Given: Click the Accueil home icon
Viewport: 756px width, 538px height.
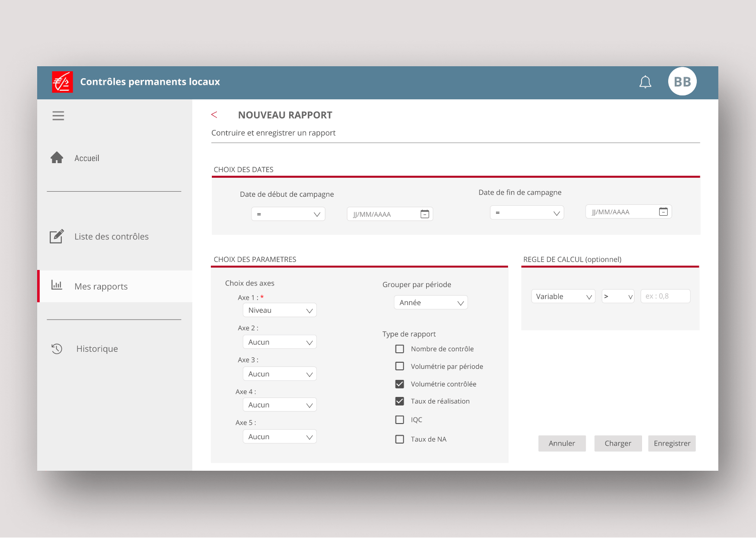Looking at the screenshot, I should pyautogui.click(x=57, y=158).
